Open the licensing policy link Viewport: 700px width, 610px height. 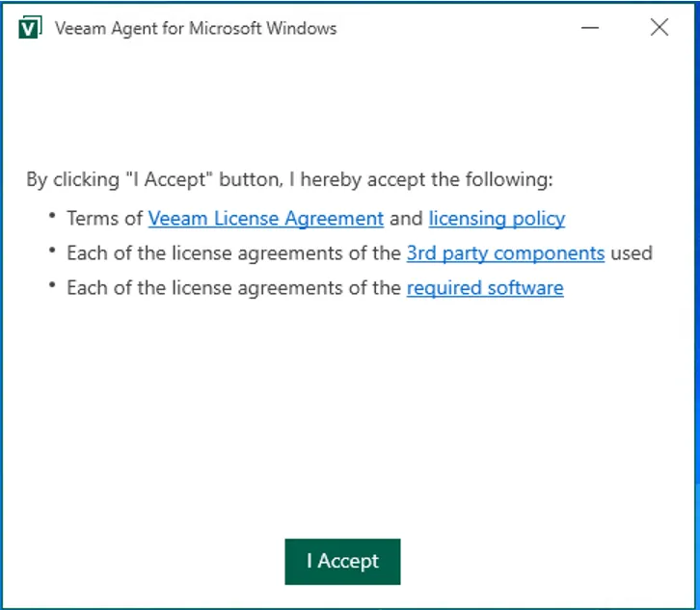point(497,219)
